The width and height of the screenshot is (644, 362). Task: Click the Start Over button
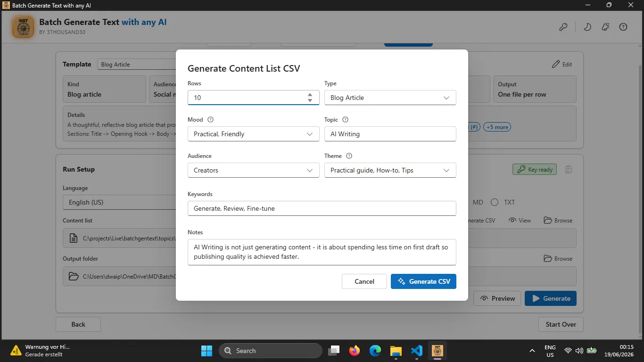point(561,324)
